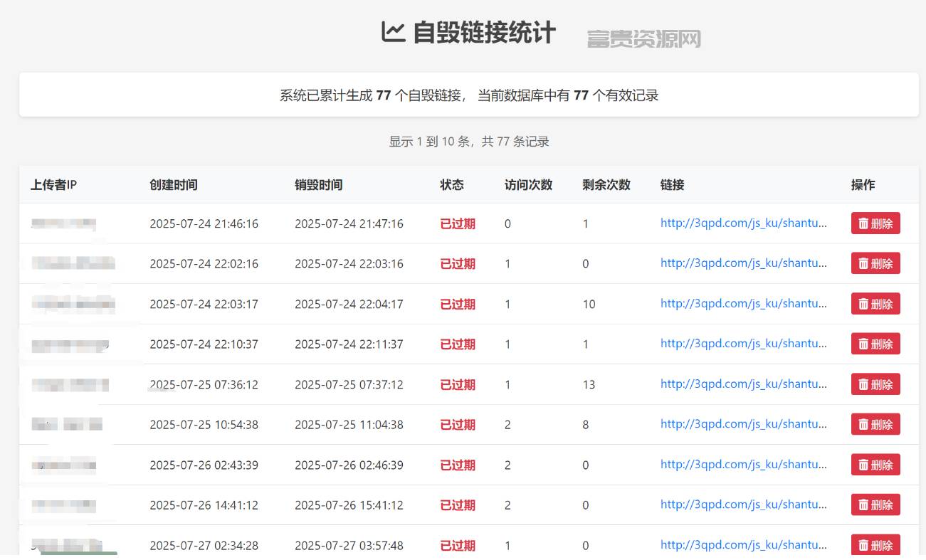This screenshot has height=560, width=926.
Task: Click destroy time 2025-07-24 21:47:16
Action: [x=349, y=223]
